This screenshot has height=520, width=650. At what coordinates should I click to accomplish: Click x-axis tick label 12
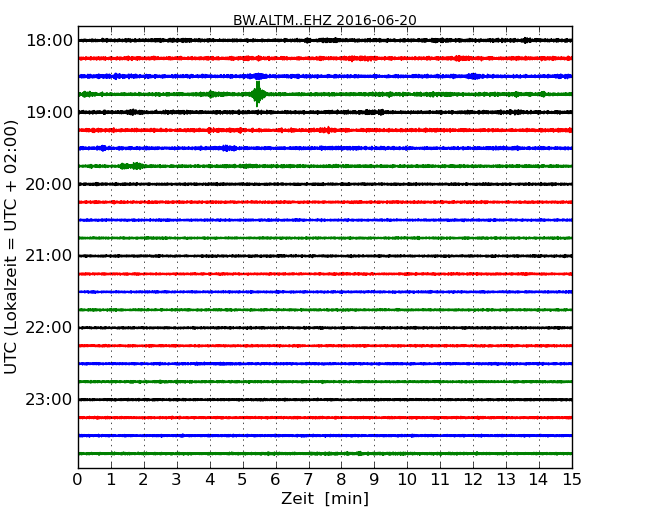point(473,480)
